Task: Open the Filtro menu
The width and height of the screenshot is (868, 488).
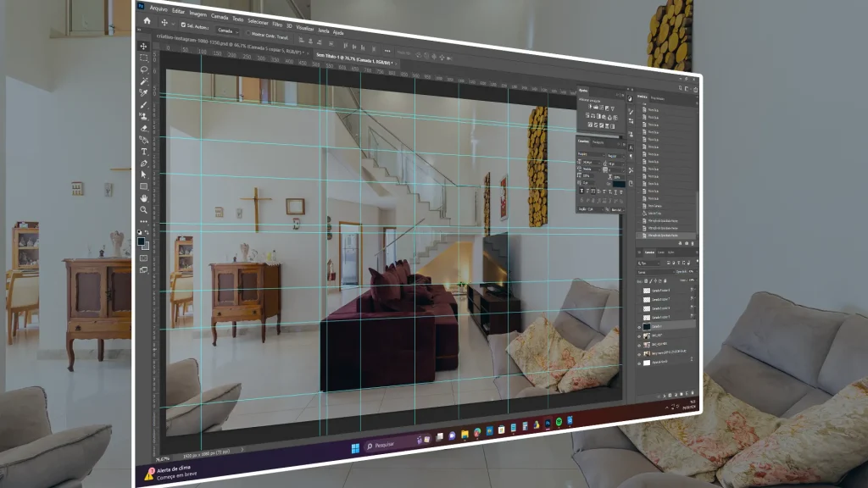Action: [277, 25]
